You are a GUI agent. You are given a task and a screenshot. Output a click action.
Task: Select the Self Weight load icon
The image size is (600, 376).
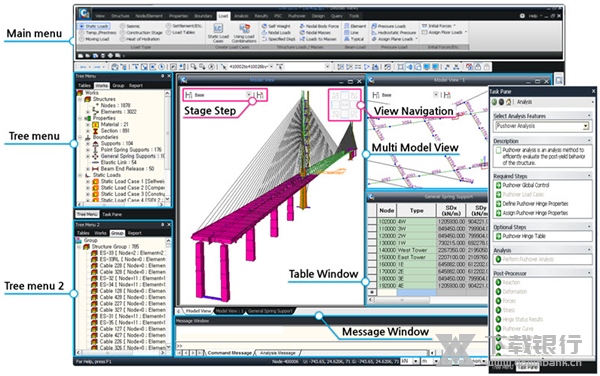pos(264,26)
